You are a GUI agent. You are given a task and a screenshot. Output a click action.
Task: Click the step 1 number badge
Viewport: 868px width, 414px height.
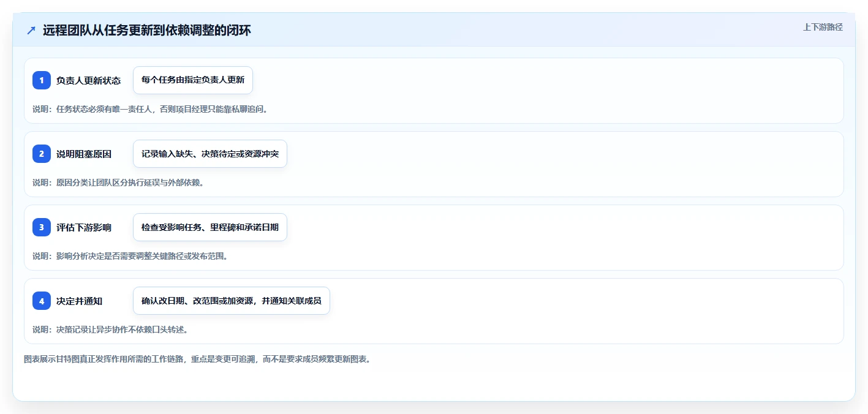(42, 80)
